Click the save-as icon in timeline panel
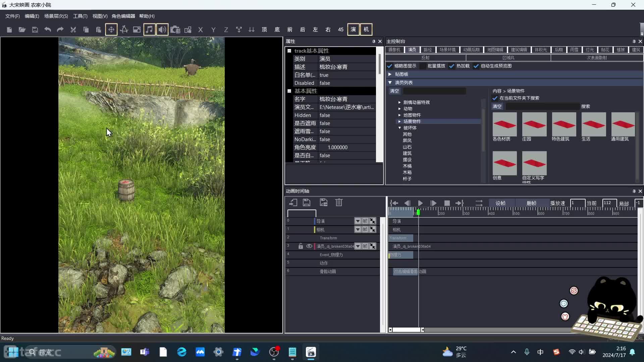644x362 pixels. pyautogui.click(x=323, y=202)
